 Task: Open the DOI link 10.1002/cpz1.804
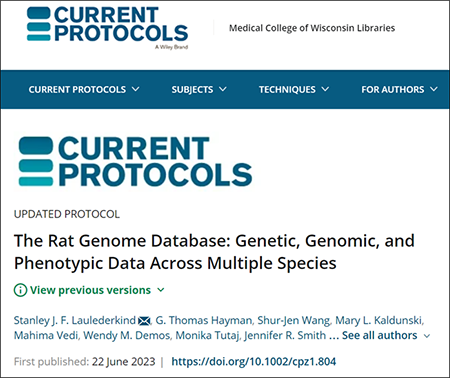click(x=254, y=362)
